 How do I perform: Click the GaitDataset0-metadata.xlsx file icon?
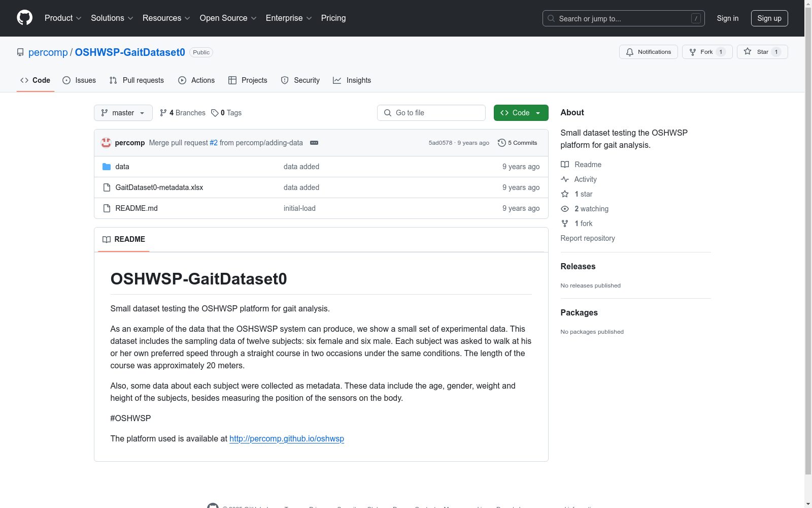[x=107, y=187]
